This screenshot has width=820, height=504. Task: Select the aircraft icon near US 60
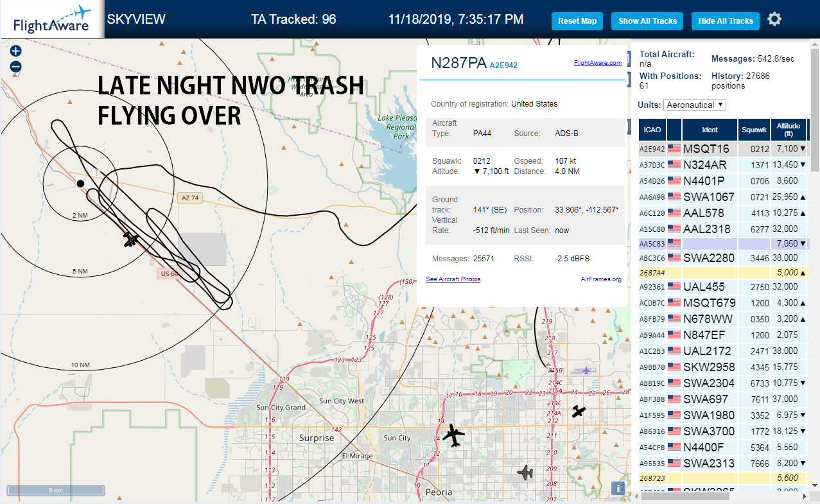(x=131, y=239)
